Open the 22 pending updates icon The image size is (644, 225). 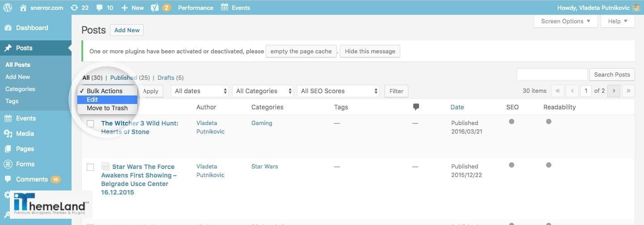click(x=79, y=8)
